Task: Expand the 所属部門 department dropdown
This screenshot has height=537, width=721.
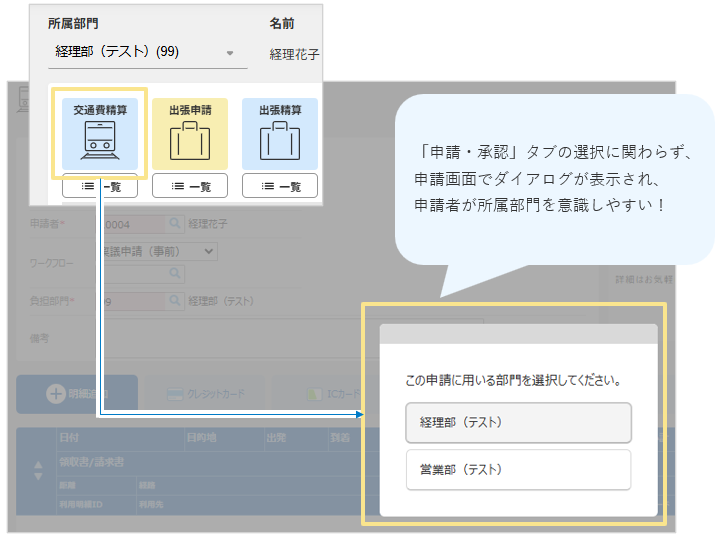Action: tap(229, 52)
